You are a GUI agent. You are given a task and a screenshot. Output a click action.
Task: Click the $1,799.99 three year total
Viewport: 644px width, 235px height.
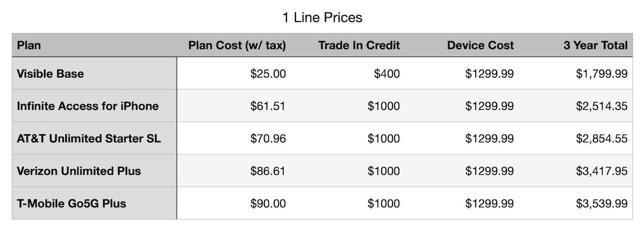point(601,74)
